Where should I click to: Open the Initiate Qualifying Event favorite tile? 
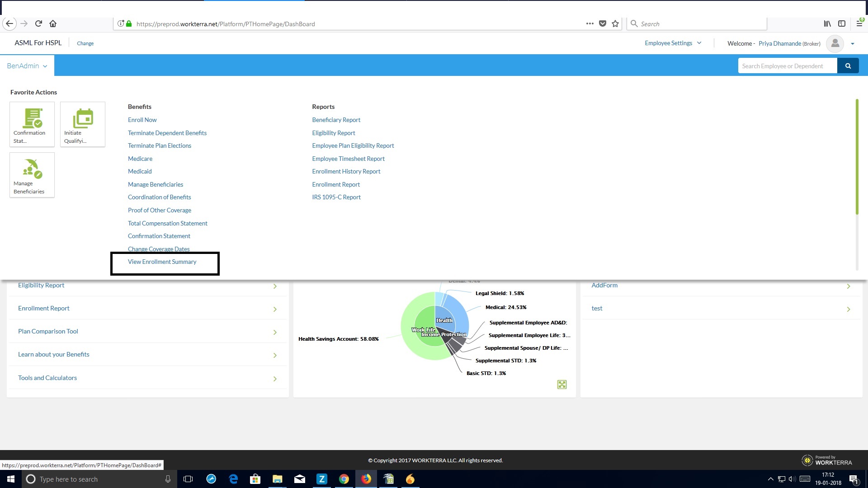click(x=83, y=124)
